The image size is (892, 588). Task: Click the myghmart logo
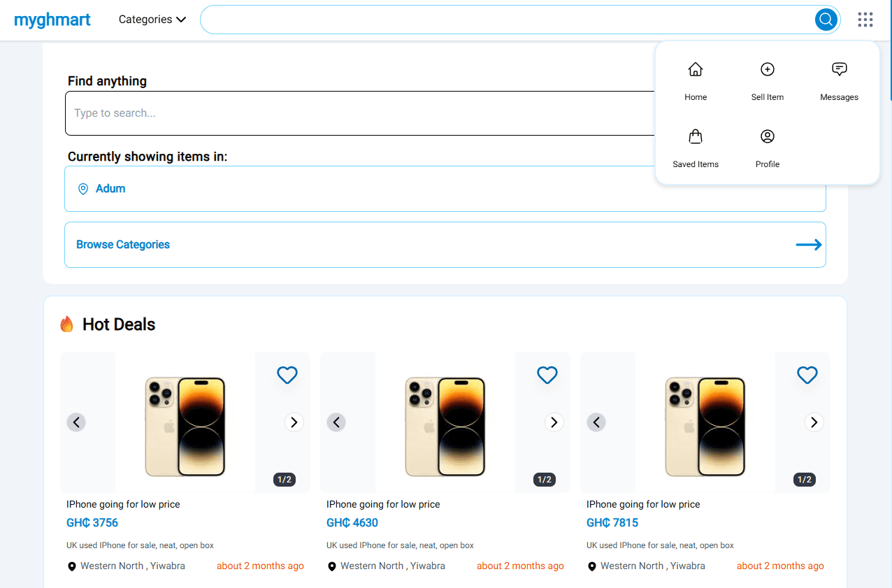pyautogui.click(x=52, y=20)
